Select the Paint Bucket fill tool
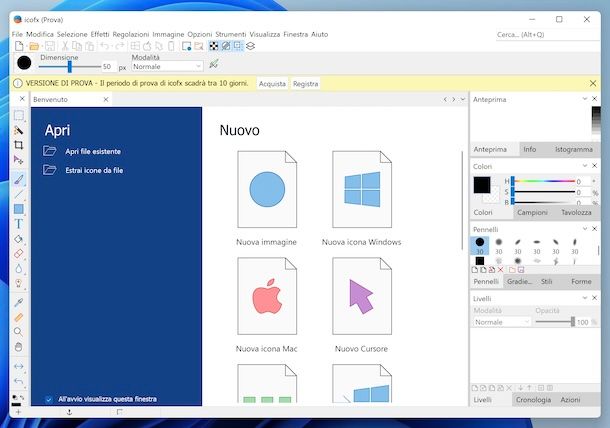 18,239
